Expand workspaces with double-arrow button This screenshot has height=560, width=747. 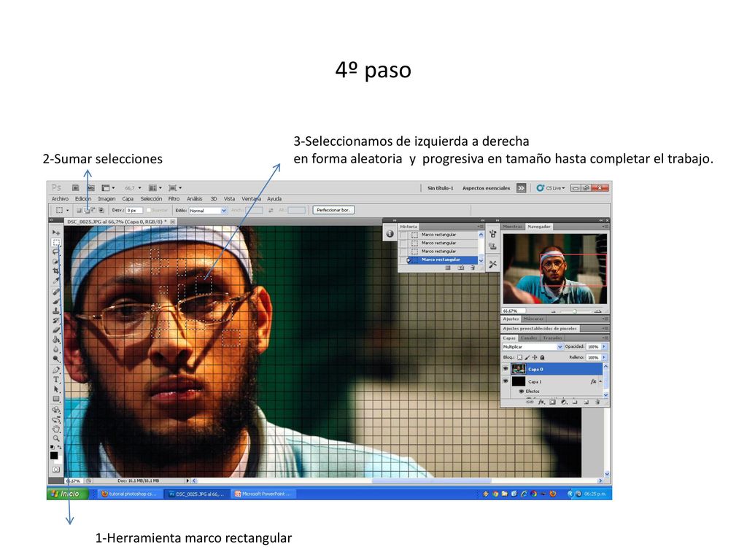pos(521,188)
